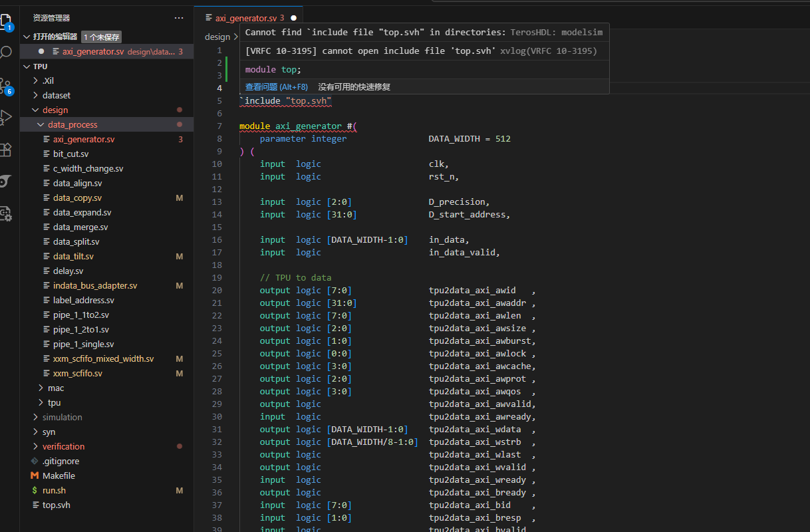The height and width of the screenshot is (532, 810).
Task: Click 查看问题 (Alt+F8) link in hover popup
Action: [x=277, y=86]
